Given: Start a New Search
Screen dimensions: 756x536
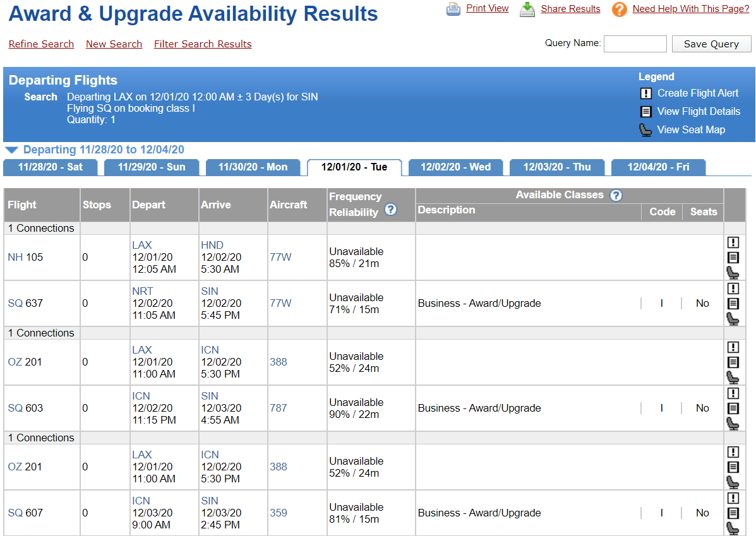Looking at the screenshot, I should (x=114, y=44).
